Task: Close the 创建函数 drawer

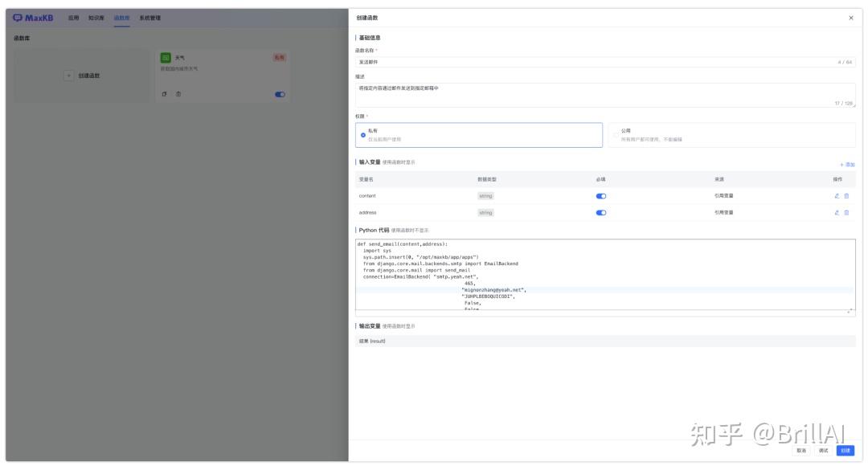Action: click(851, 18)
